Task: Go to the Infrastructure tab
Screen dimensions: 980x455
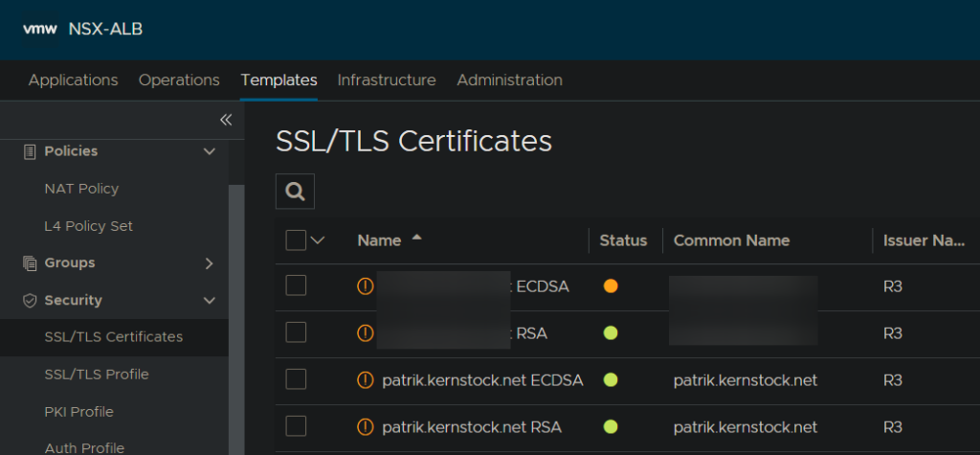Action: tap(387, 80)
